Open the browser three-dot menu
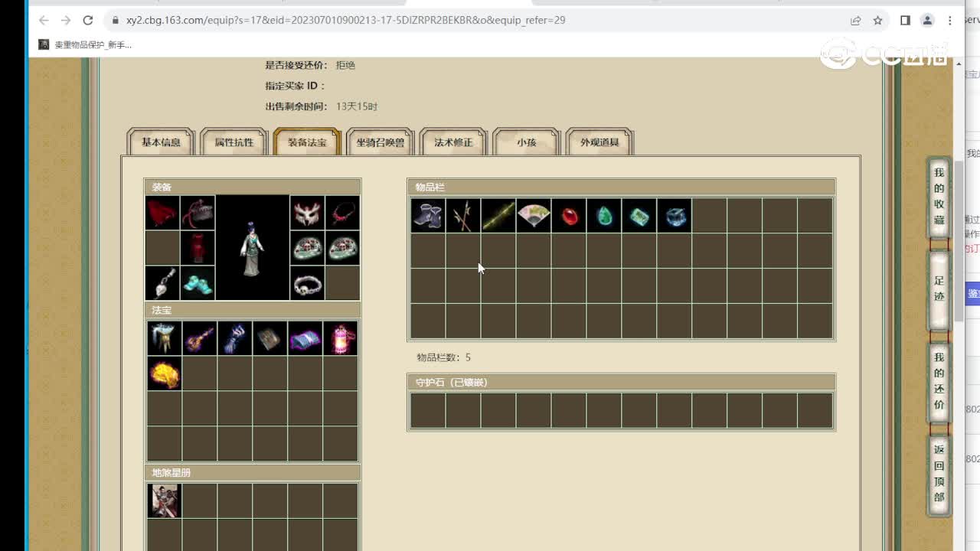 (950, 21)
